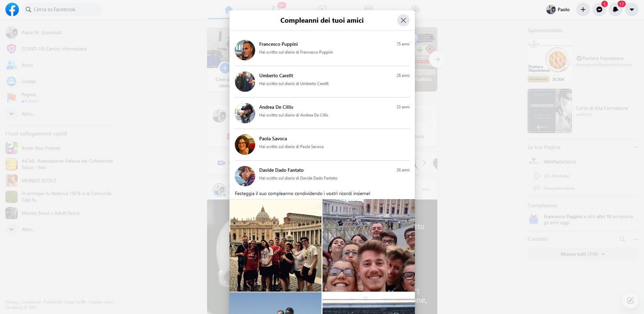Viewport: 644px width, 314px height.
Task: Open the Marketplace tab icon
Action: tap(369, 9)
